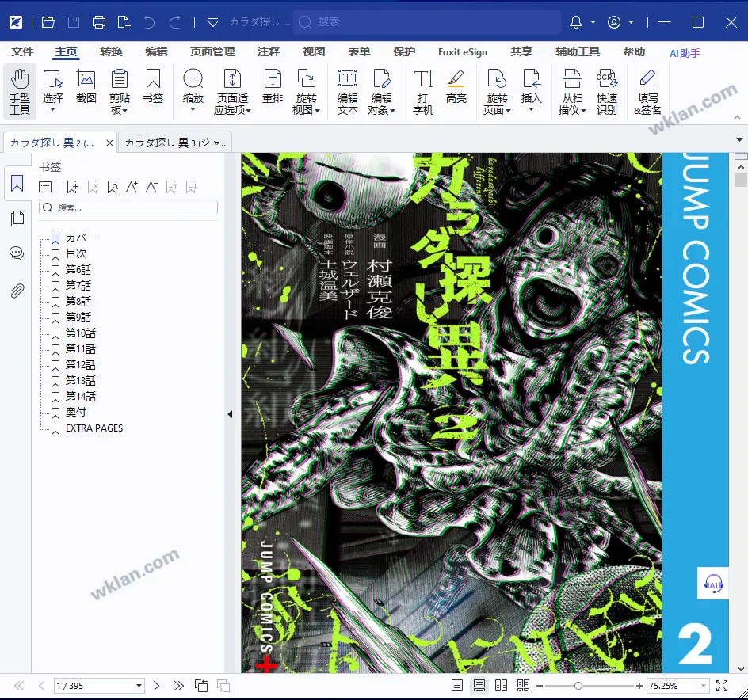Open the Rotate Pages (旋转页面) dropdown
Screen dimensions: 748x700
pos(497,92)
